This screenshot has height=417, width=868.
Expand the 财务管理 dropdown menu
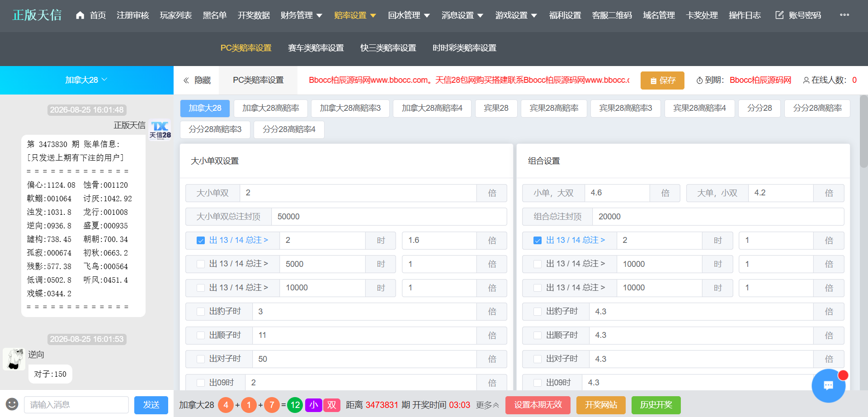point(301,15)
